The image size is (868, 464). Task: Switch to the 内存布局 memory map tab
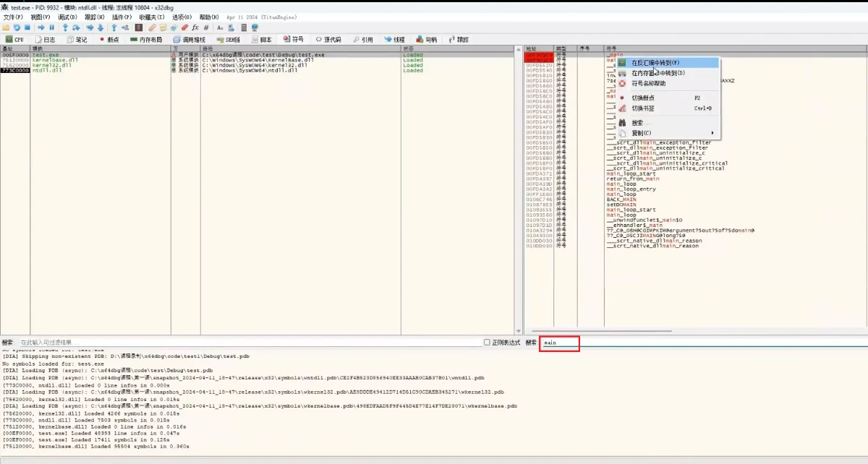[x=145, y=40]
